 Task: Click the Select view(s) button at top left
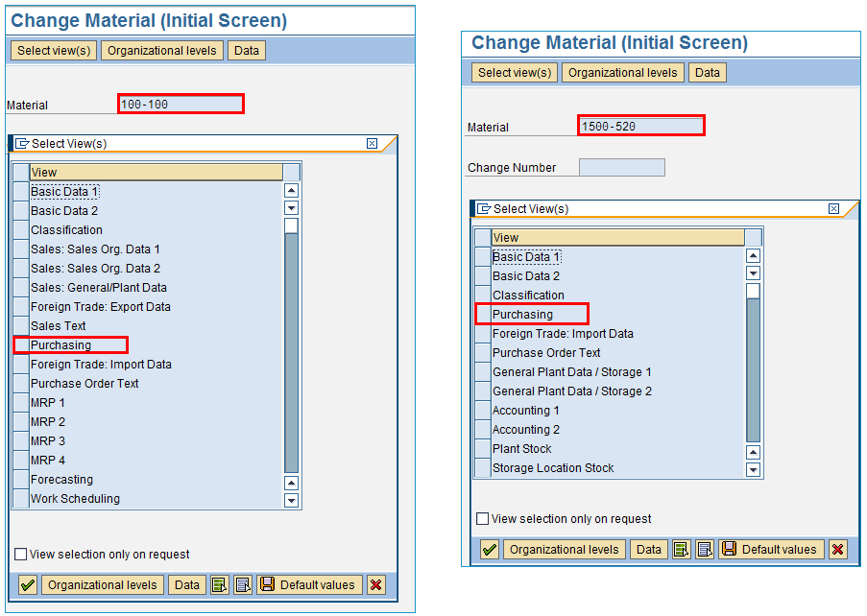53,50
